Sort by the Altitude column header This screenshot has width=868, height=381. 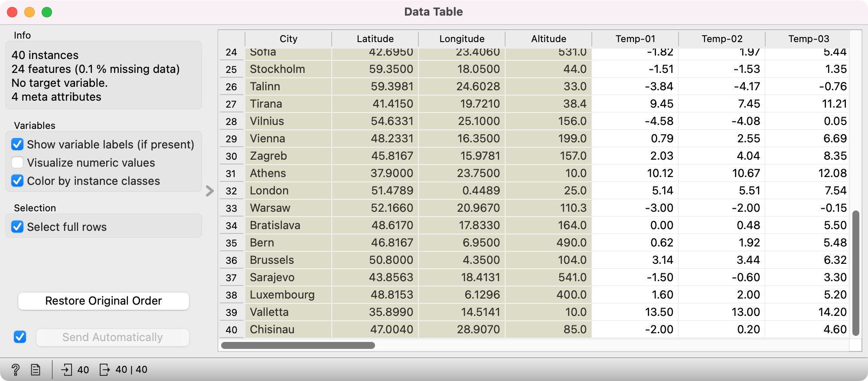click(548, 39)
